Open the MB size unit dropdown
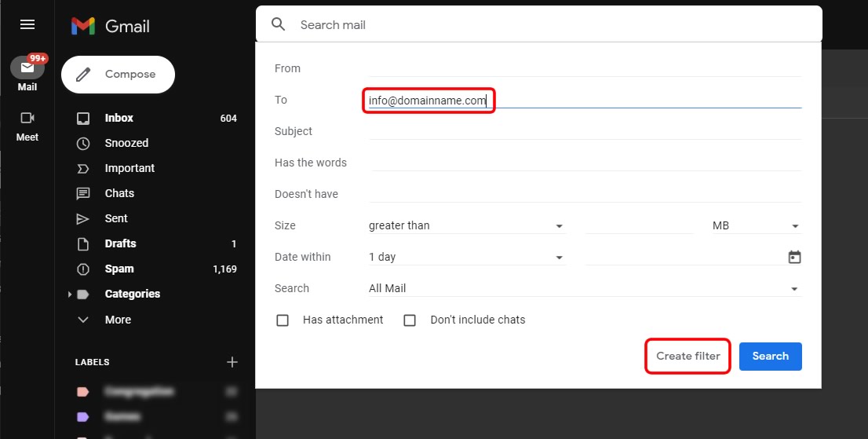 pyautogui.click(x=757, y=226)
